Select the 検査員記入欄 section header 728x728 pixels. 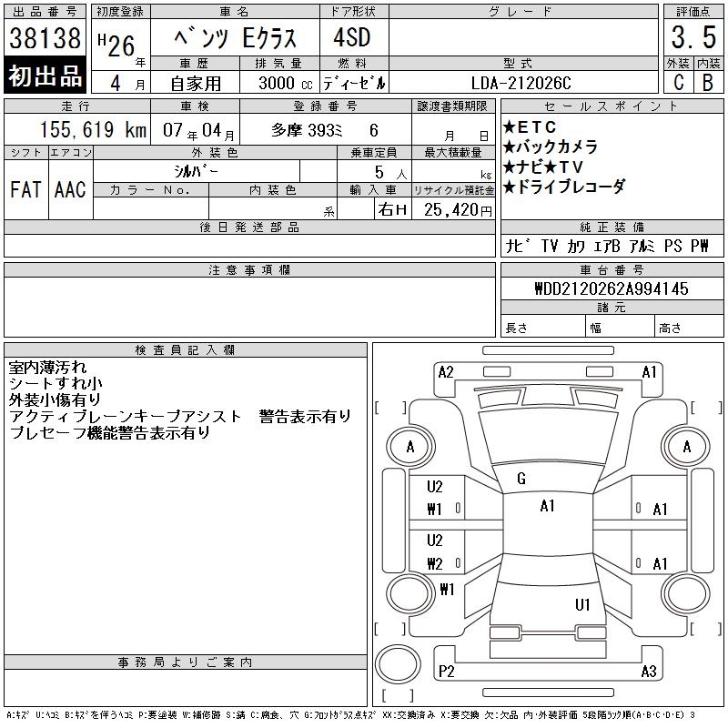point(186,349)
